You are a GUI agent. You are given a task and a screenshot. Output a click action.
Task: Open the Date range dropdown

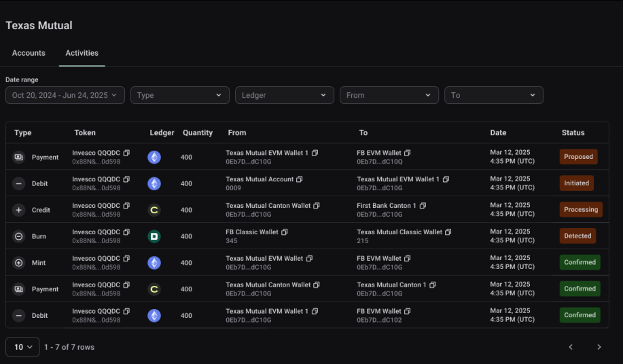pyautogui.click(x=65, y=95)
